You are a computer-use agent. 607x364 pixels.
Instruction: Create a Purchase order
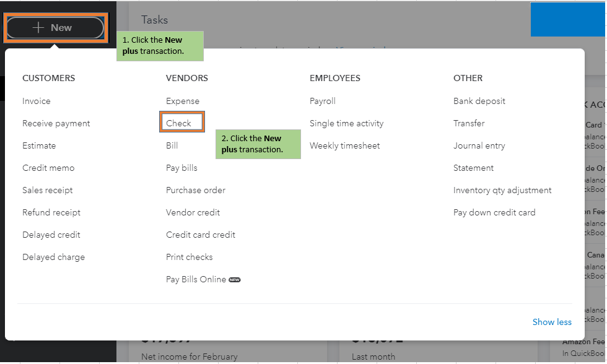[x=196, y=190]
